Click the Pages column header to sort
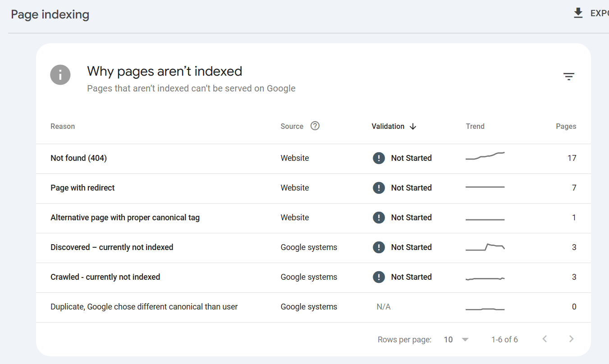This screenshot has height=364, width=609. 566,126
